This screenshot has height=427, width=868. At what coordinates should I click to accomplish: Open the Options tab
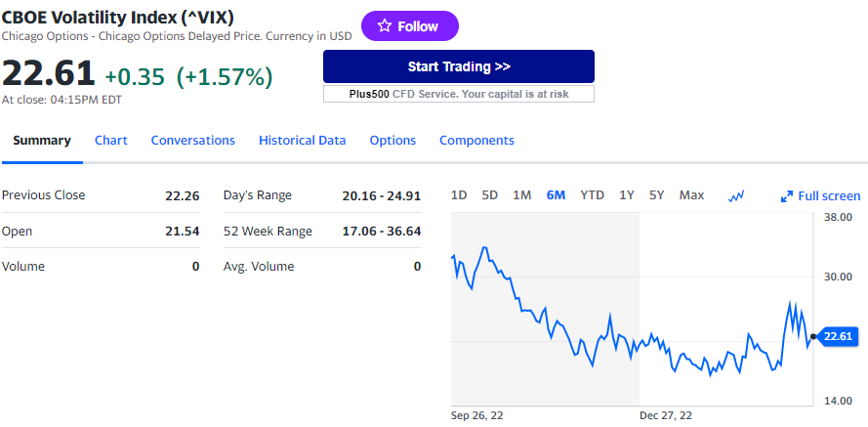tap(393, 141)
